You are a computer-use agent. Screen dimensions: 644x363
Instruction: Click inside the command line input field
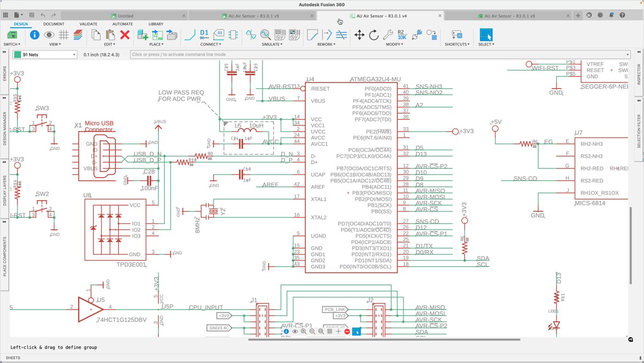point(275,54)
